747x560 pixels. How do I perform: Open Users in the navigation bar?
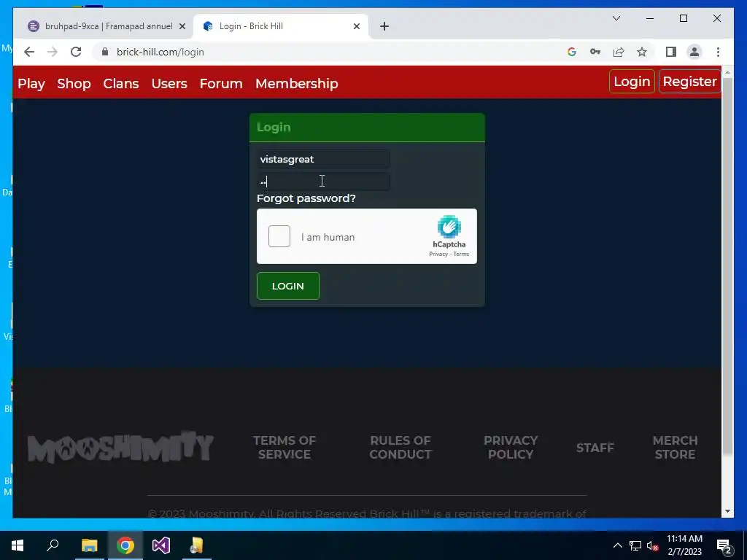[169, 83]
